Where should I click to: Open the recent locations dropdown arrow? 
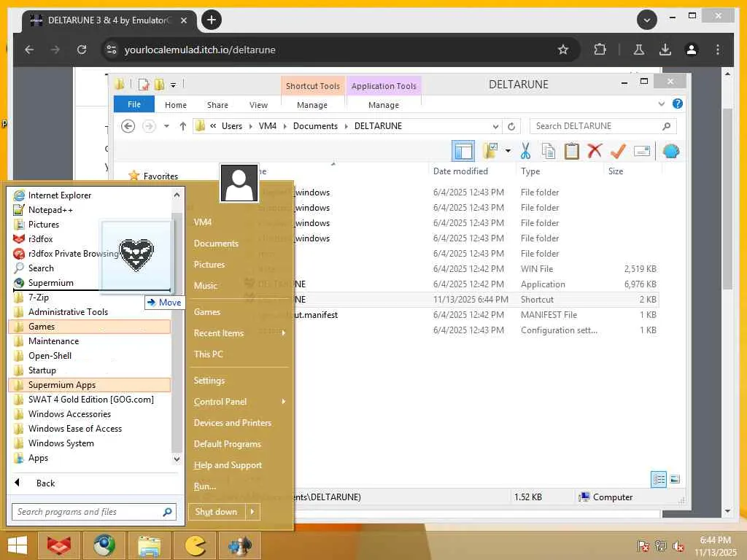166,126
